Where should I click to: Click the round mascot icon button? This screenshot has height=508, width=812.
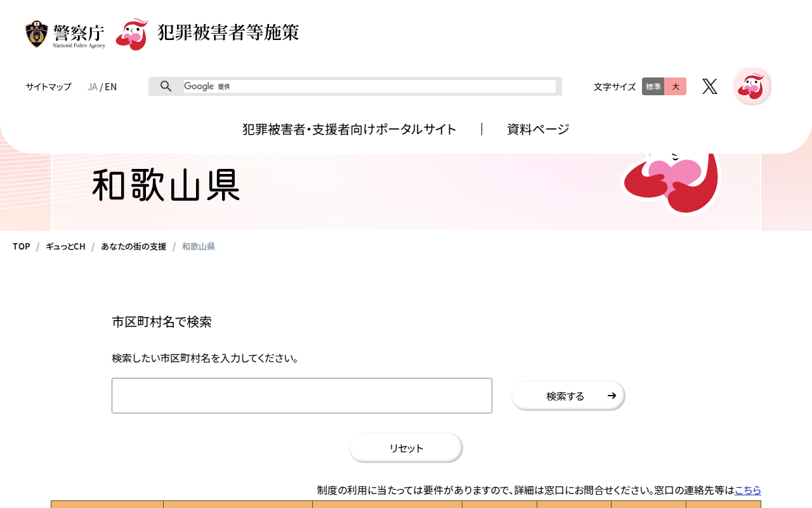click(x=752, y=86)
